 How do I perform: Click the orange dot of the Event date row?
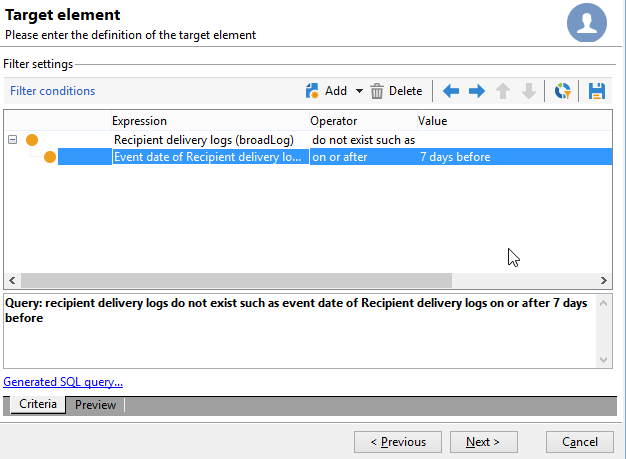(50, 157)
